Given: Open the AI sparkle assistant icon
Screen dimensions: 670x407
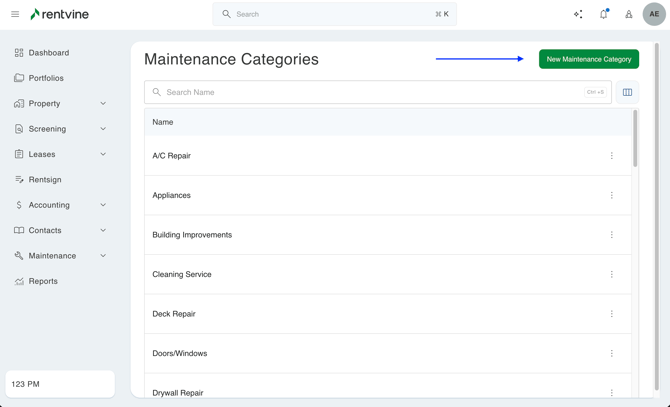Looking at the screenshot, I should [x=578, y=14].
